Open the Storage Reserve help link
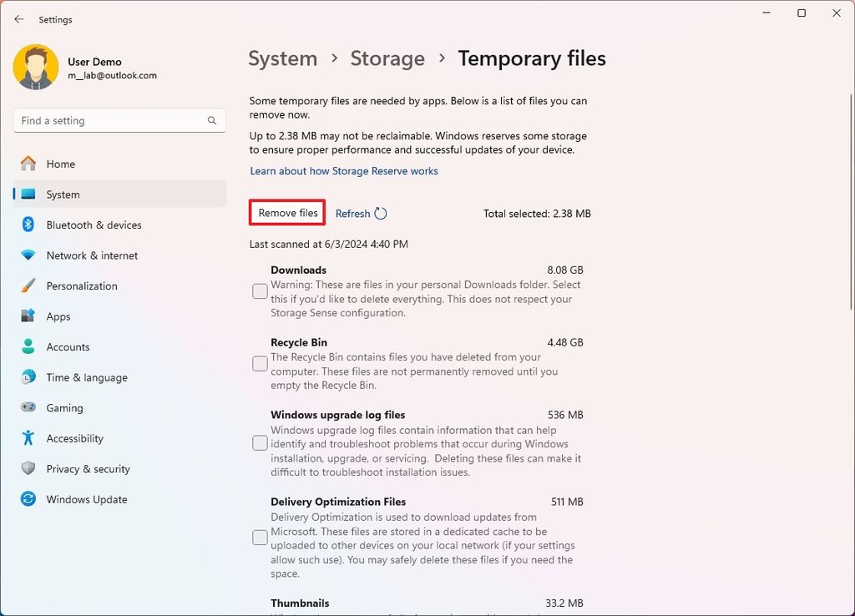This screenshot has height=616, width=855. point(344,170)
